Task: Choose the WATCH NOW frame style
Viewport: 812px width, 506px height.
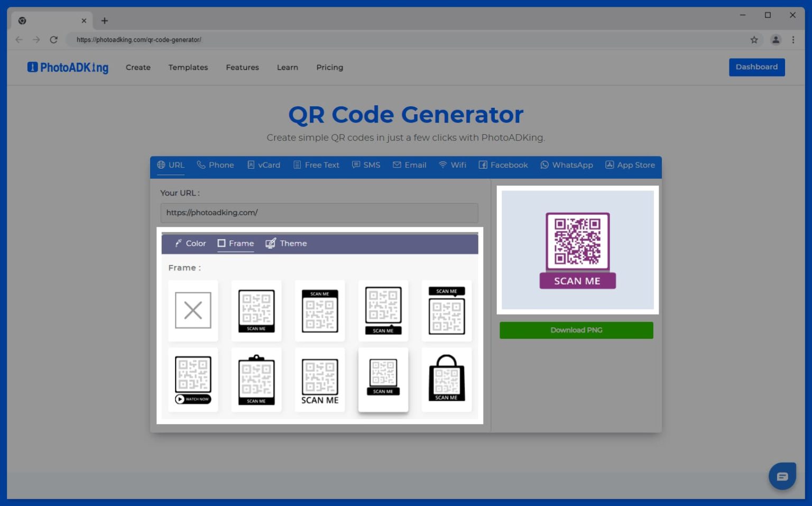Action: point(193,380)
